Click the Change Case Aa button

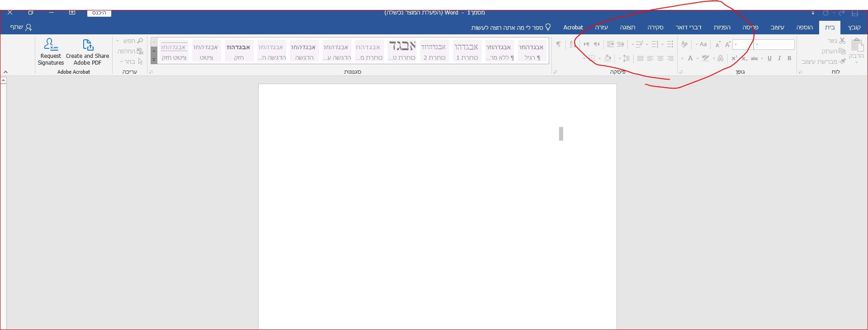[x=703, y=44]
